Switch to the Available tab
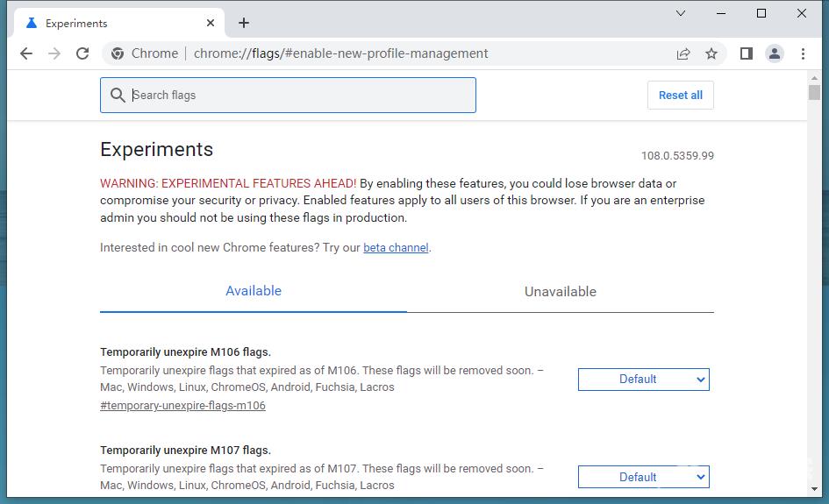The height and width of the screenshot is (504, 829). click(x=254, y=291)
